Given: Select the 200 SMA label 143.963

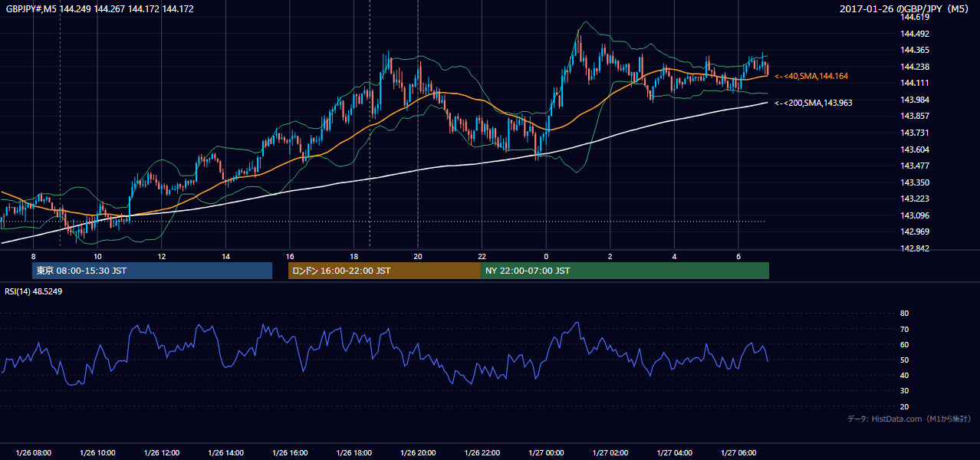Looking at the screenshot, I should click(x=814, y=103).
